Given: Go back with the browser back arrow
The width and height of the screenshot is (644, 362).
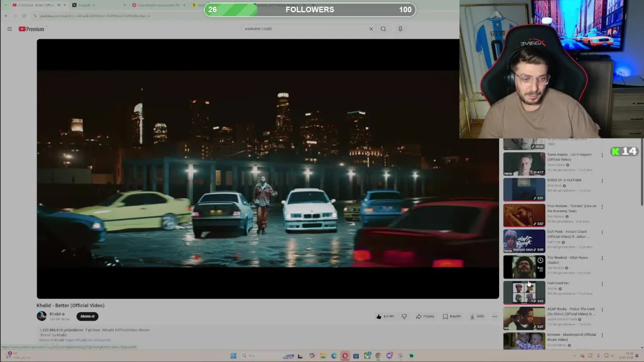Looking at the screenshot, I should pos(6,16).
